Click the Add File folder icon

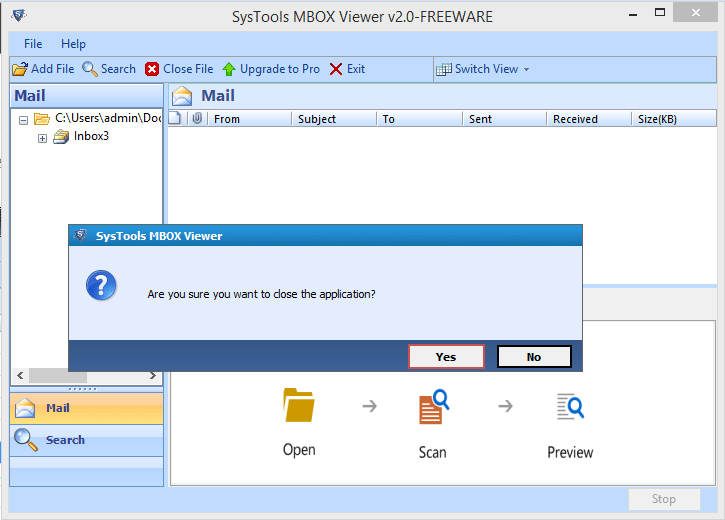point(20,69)
